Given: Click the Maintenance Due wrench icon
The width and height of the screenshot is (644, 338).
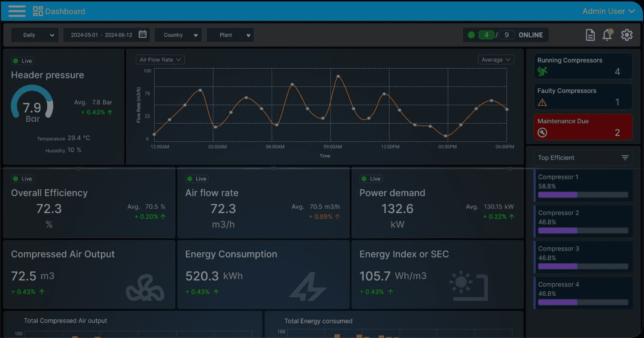Looking at the screenshot, I should [542, 133].
